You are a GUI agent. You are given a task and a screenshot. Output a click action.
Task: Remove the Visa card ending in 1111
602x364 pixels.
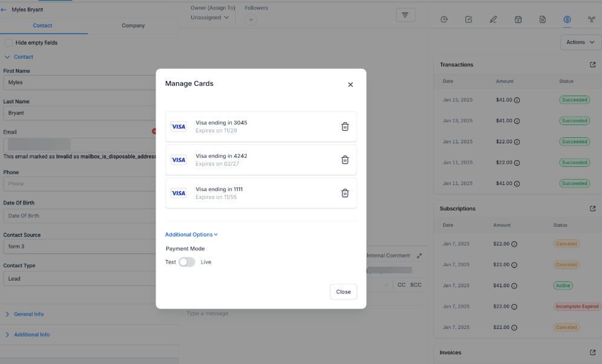345,193
